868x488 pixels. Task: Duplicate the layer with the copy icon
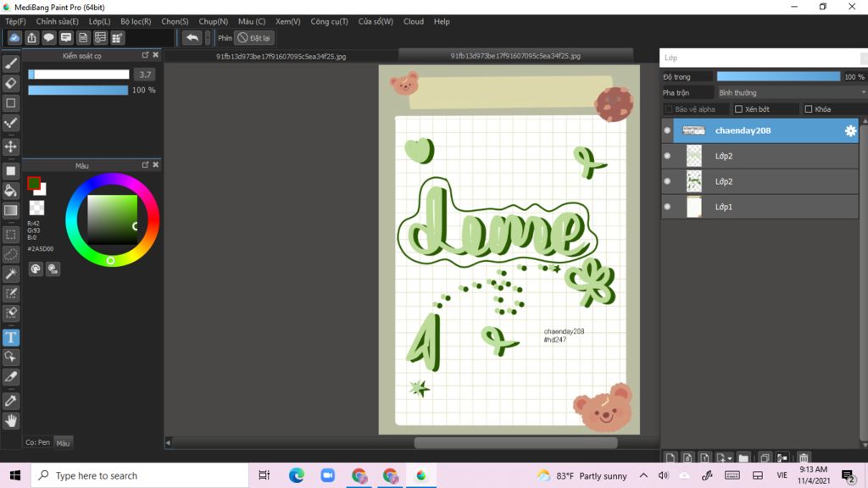(765, 458)
